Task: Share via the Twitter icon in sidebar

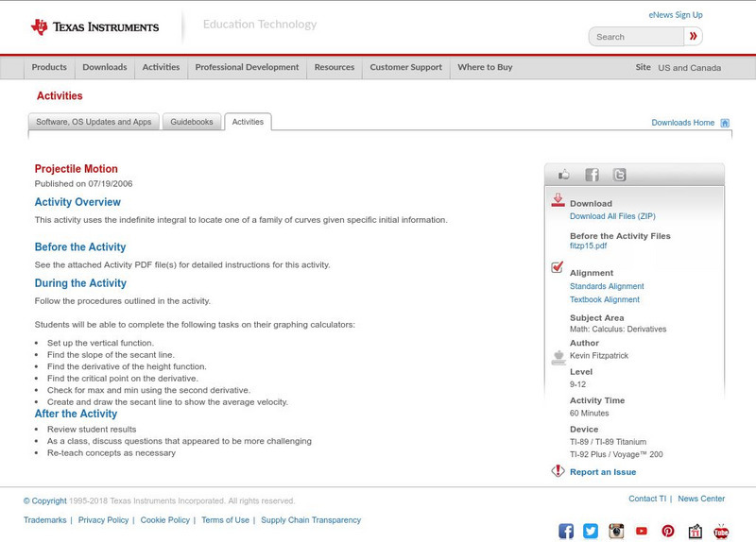Action: coord(620,175)
